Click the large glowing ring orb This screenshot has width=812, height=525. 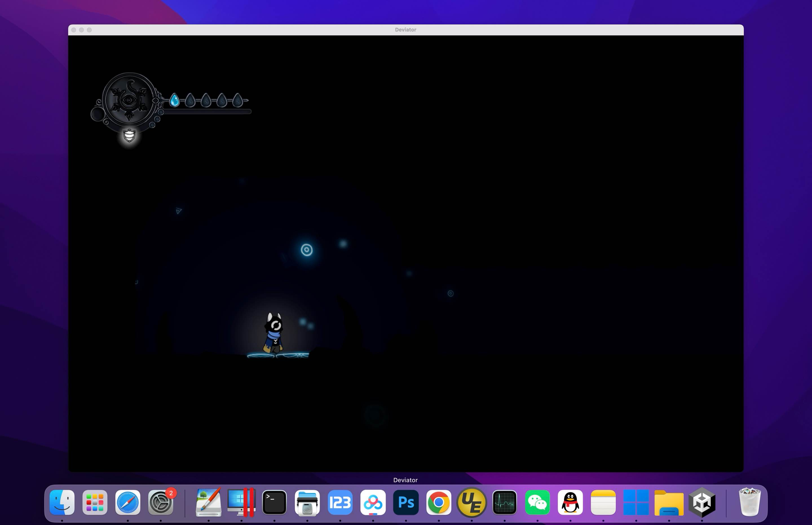click(306, 250)
